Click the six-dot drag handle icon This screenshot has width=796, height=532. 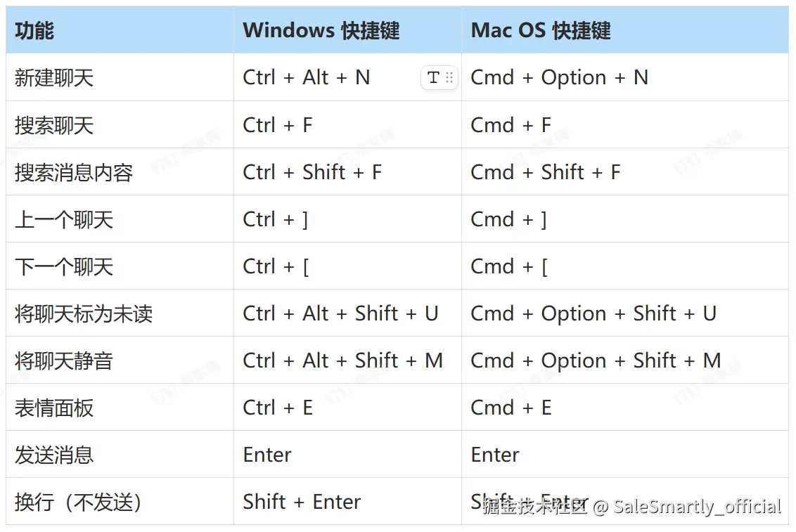tap(449, 78)
